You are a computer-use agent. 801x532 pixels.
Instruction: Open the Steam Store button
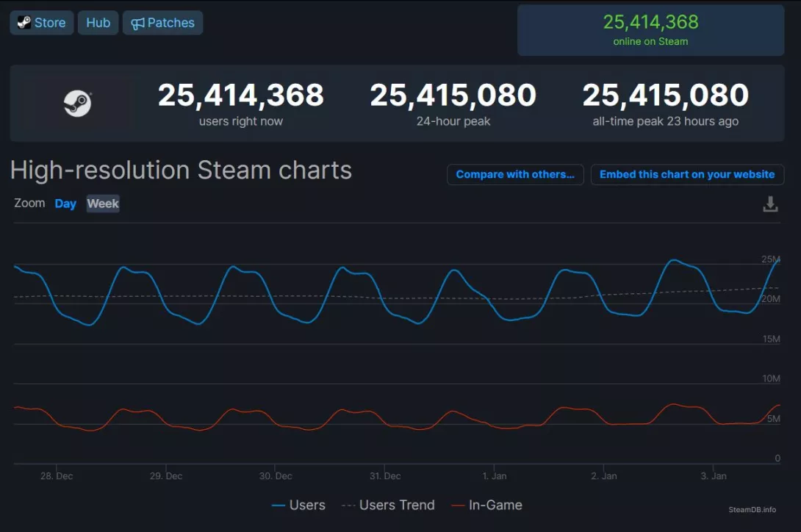41,23
